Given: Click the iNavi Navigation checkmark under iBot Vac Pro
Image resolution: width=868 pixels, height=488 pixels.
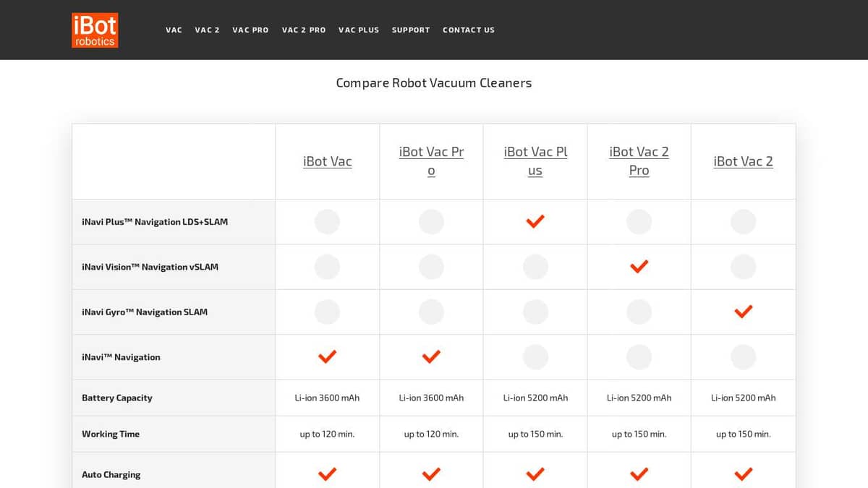Looking at the screenshot, I should [431, 356].
